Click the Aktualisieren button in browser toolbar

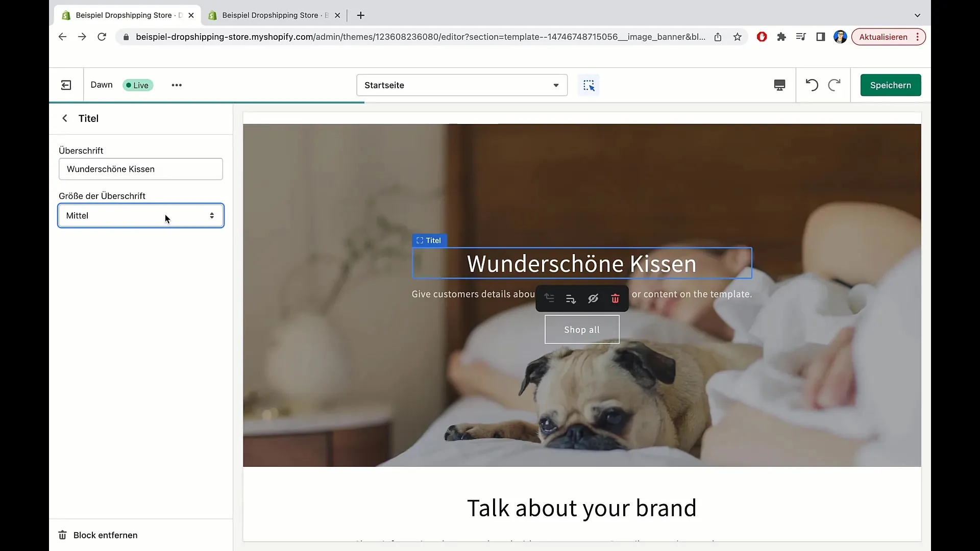pos(883,36)
